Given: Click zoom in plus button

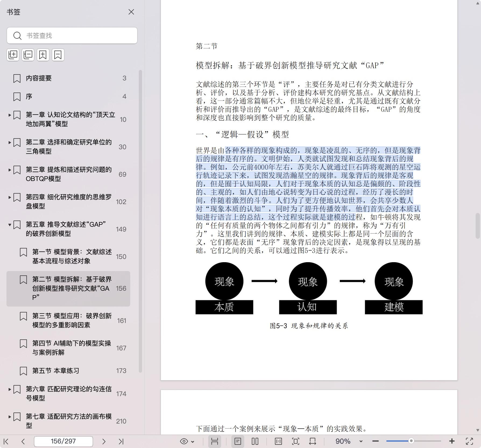Looking at the screenshot, I should click(x=452, y=441).
